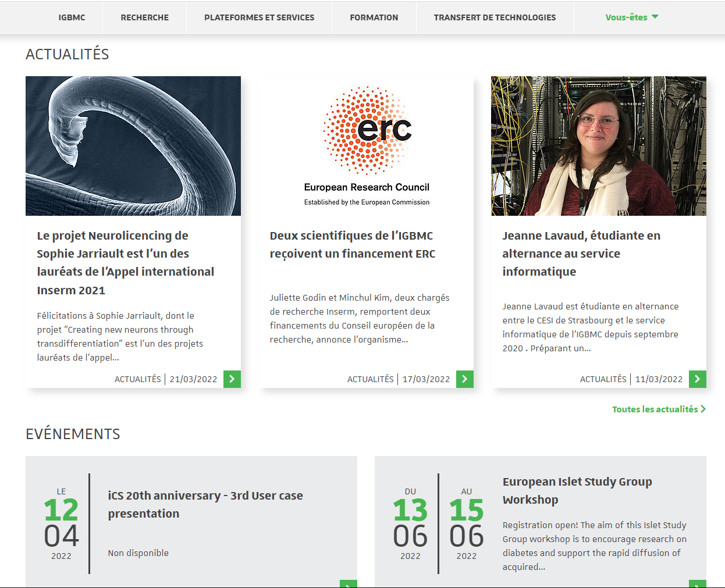Click the 17/03/2022 article date

(426, 379)
